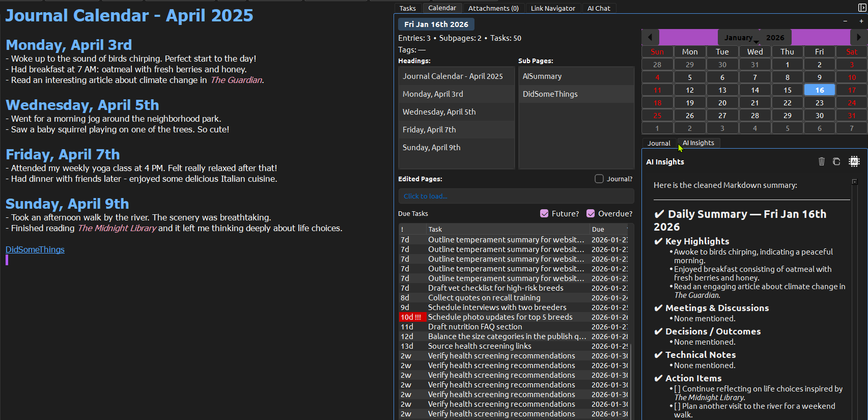Image resolution: width=868 pixels, height=420 pixels.
Task: Click the minus zoom-out icon
Action: [845, 21]
